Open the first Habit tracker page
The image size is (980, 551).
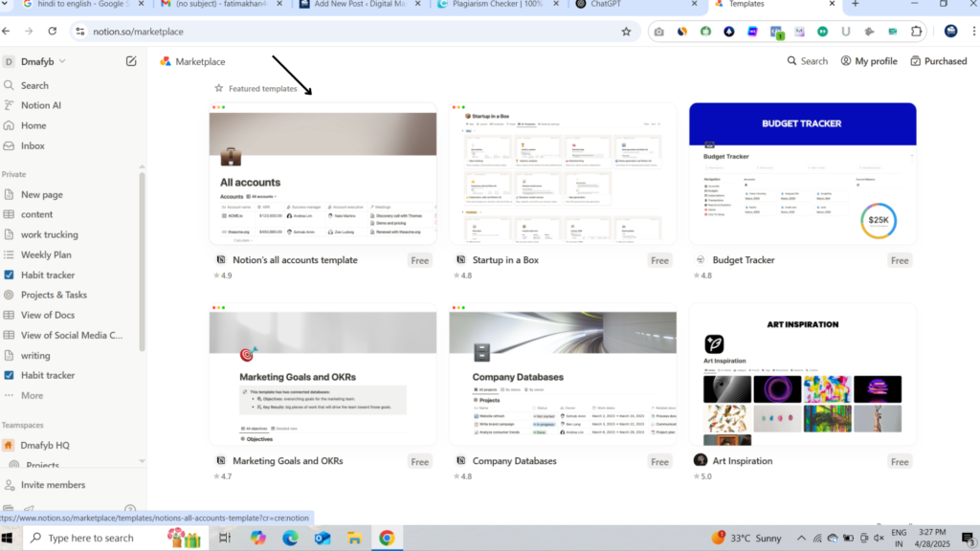pos(48,275)
